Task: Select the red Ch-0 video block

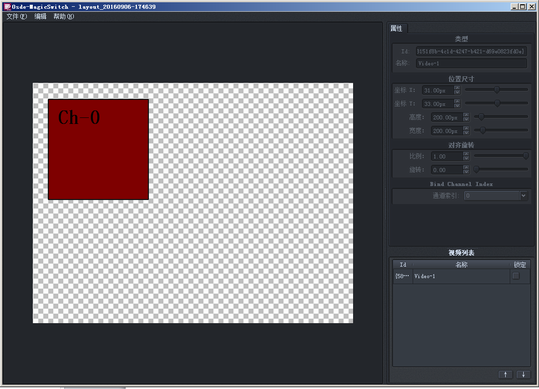Action: coord(98,149)
